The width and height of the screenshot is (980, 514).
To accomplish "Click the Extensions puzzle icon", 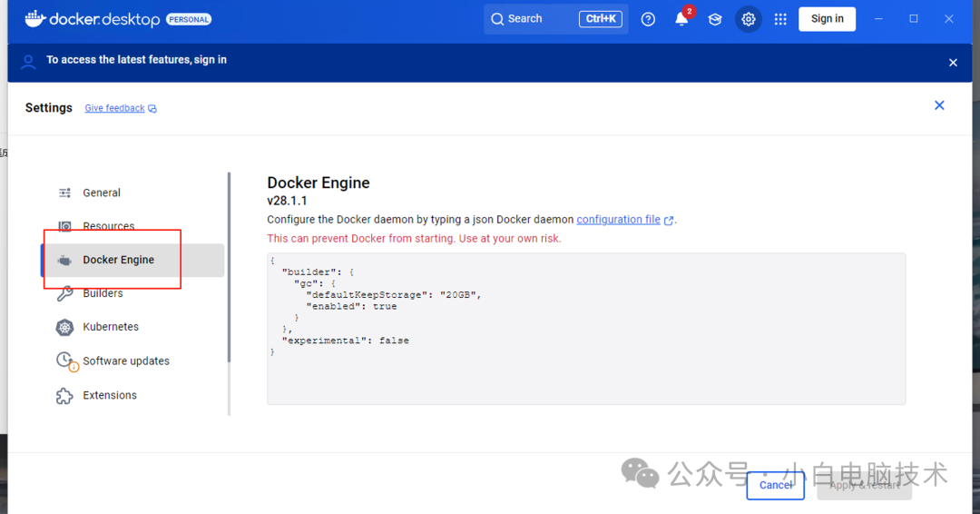I will pos(64,396).
